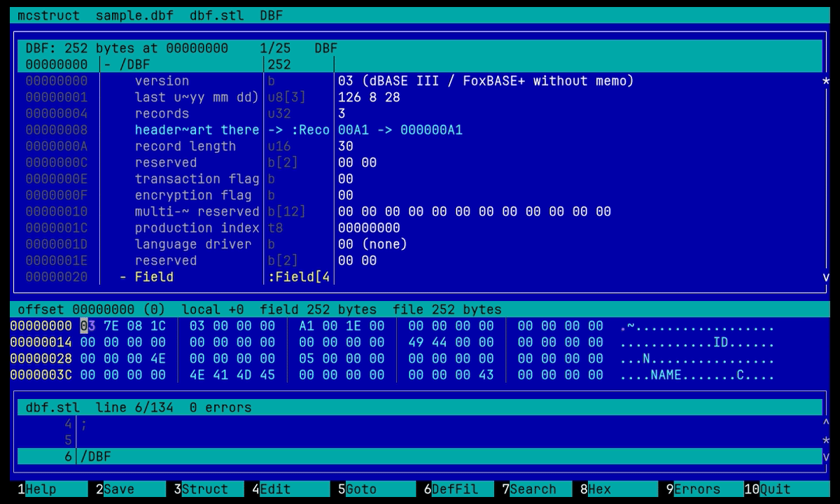The width and height of the screenshot is (840, 504).
Task: Click the 00A1 -> 000000A1 pointer value
Action: point(400,129)
